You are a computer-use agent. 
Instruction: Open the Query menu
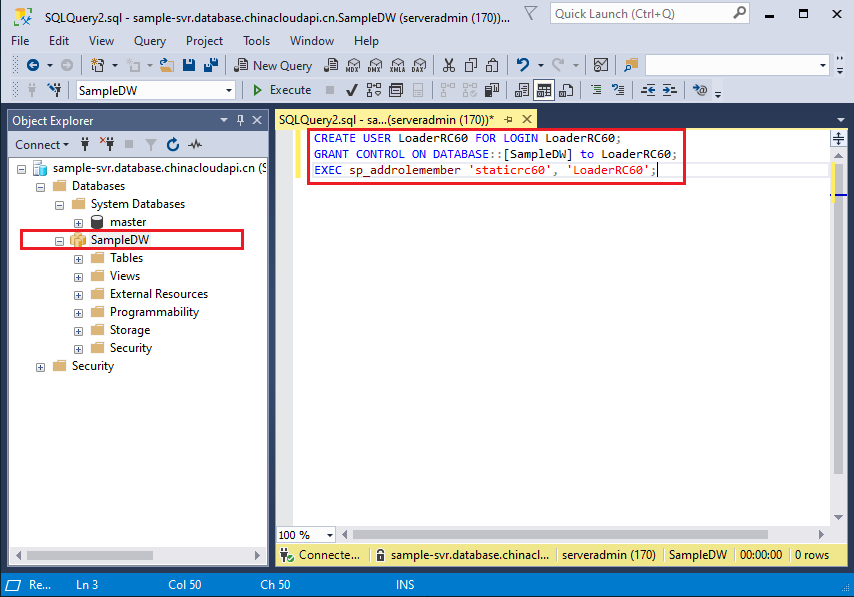click(x=150, y=41)
